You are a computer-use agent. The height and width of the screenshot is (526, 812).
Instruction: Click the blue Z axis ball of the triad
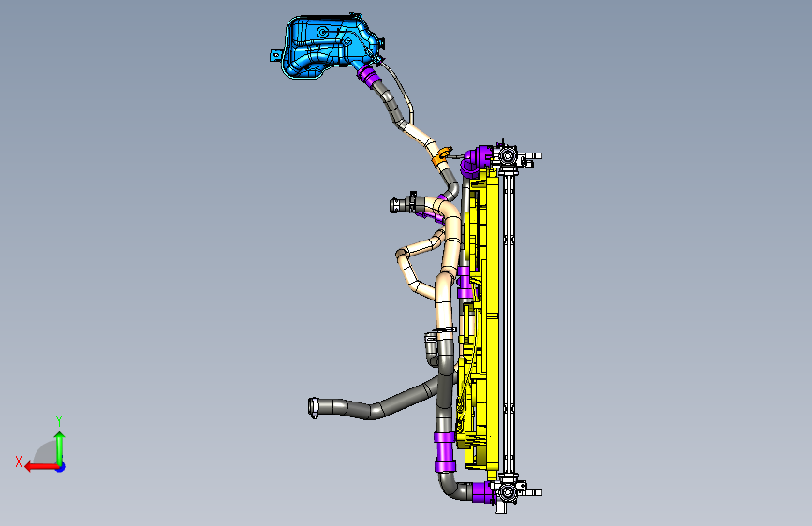click(61, 467)
